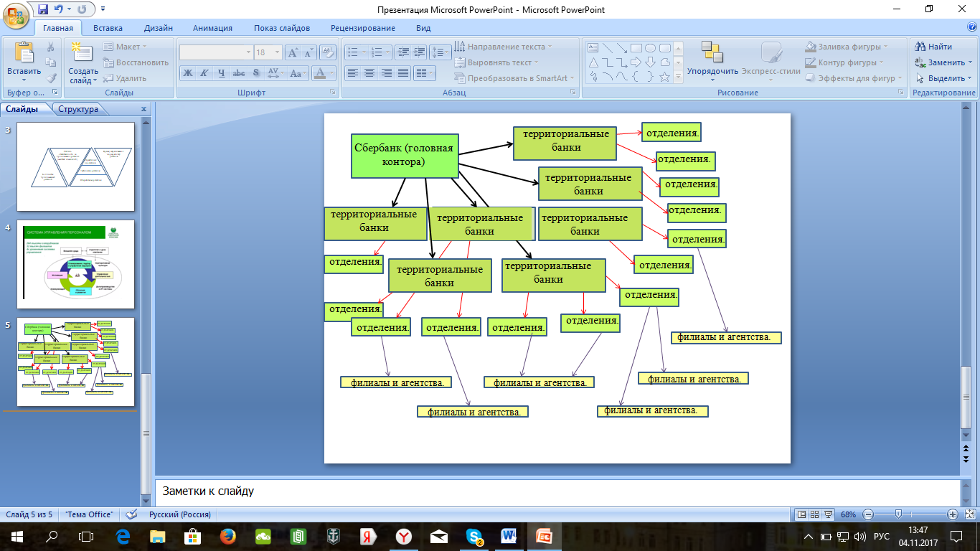Select the Format Painter brush icon
This screenshot has width=980, height=551.
51,78
